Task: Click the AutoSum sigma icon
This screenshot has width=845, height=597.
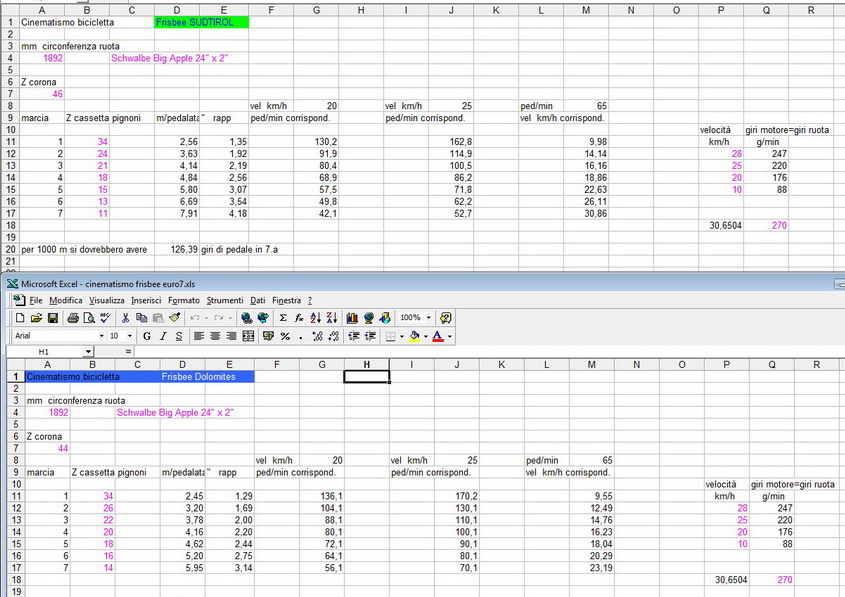Action: click(x=283, y=318)
